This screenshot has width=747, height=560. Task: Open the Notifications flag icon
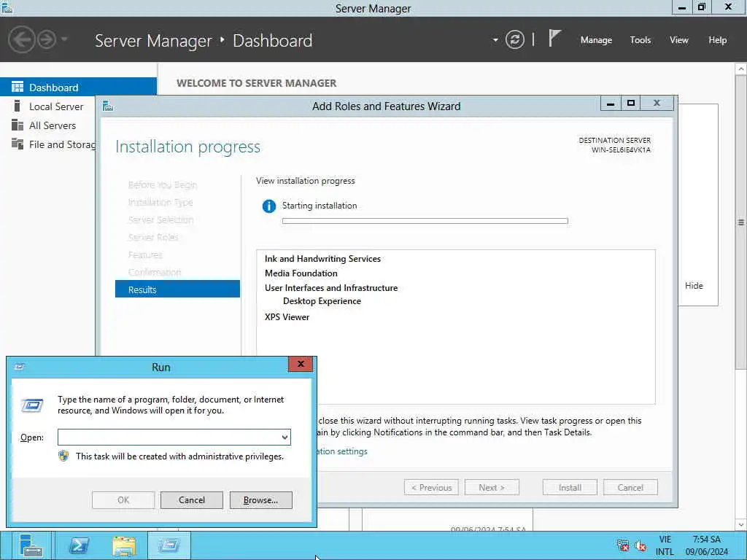pos(554,39)
